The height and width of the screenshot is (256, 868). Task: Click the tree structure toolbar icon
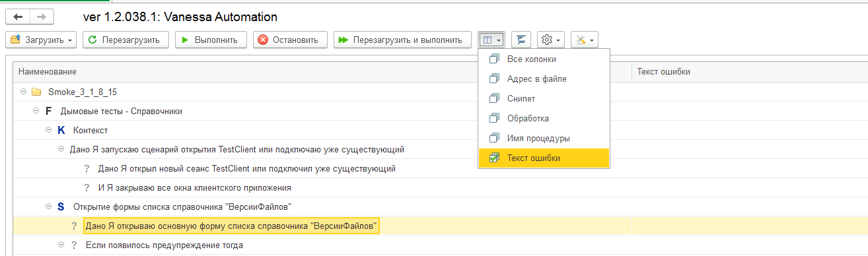coord(521,40)
